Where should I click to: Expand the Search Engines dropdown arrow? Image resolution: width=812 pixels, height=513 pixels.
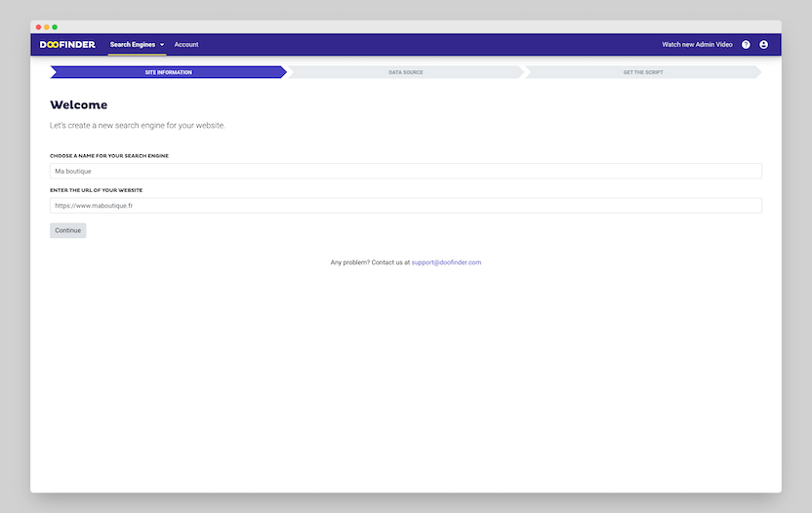(x=162, y=45)
